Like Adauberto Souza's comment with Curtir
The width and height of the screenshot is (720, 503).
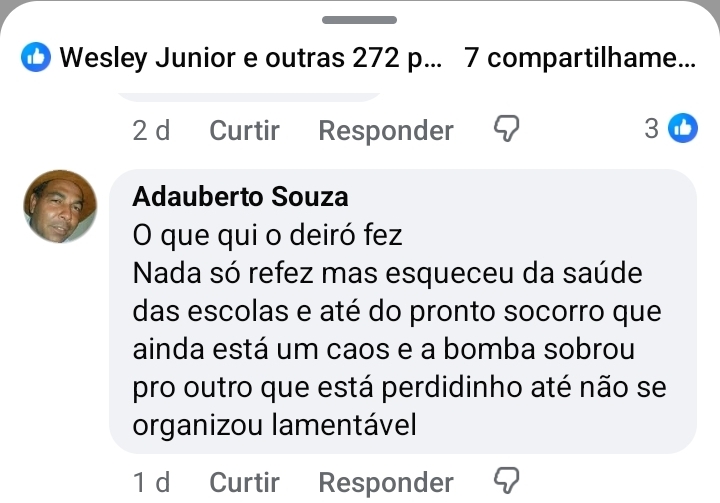point(244,483)
